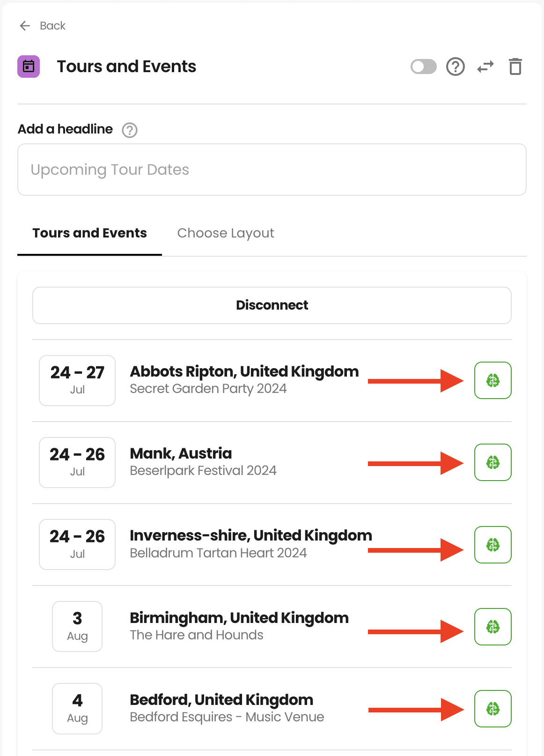Switch to the Choose Layout tab

click(226, 233)
